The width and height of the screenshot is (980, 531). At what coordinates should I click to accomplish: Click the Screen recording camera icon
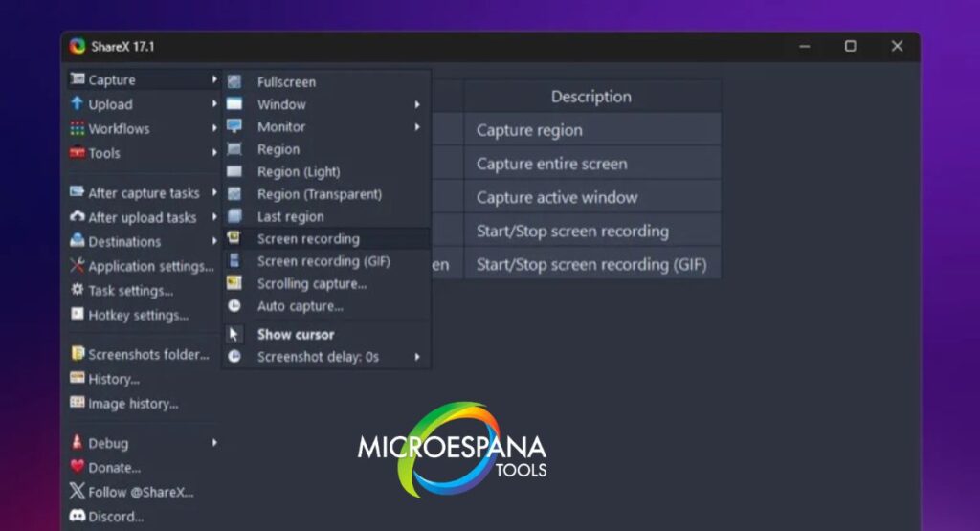(234, 237)
